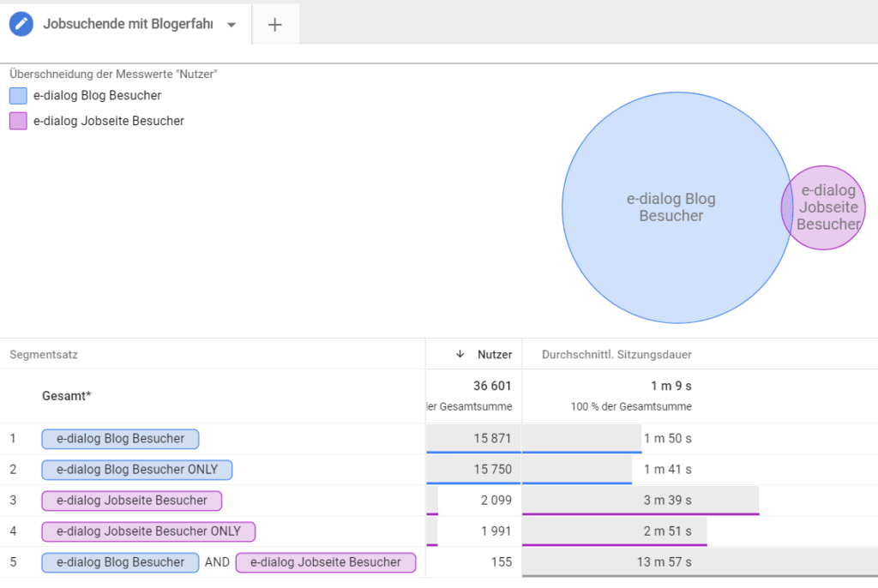
Task: Click the Segmentsatz column header
Action: (x=44, y=354)
